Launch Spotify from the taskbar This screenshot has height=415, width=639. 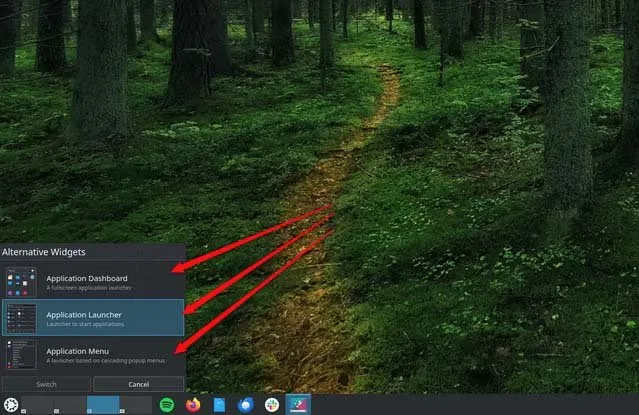point(167,405)
